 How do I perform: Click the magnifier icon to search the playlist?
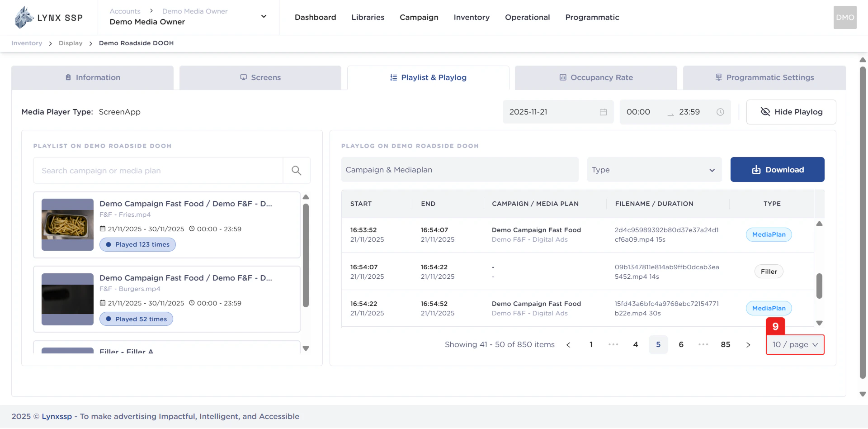(x=296, y=171)
